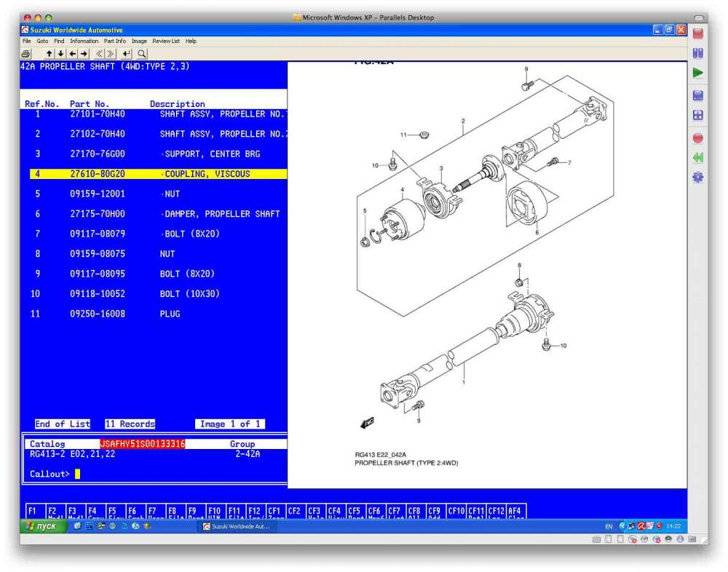Click the Suzuki app icon in the title bar
The image size is (728, 572).
[25, 30]
